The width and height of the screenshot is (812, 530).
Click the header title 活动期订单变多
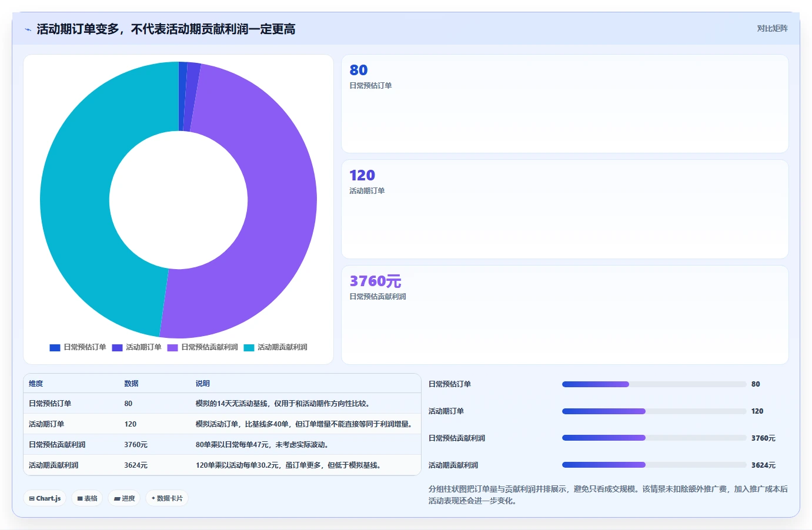[x=166, y=29]
